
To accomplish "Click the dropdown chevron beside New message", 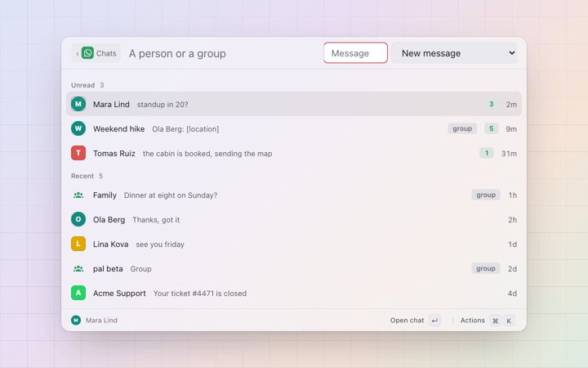I will point(511,53).
